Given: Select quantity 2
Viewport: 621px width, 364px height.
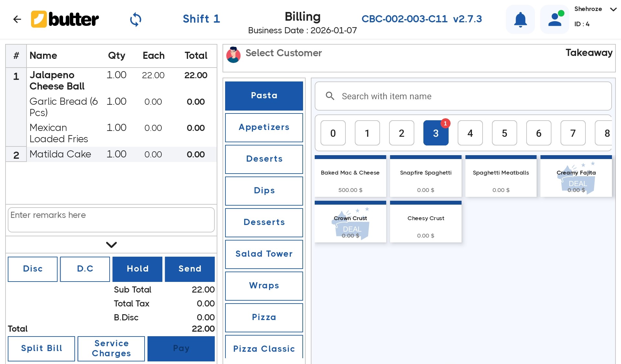Looking at the screenshot, I should tap(402, 133).
